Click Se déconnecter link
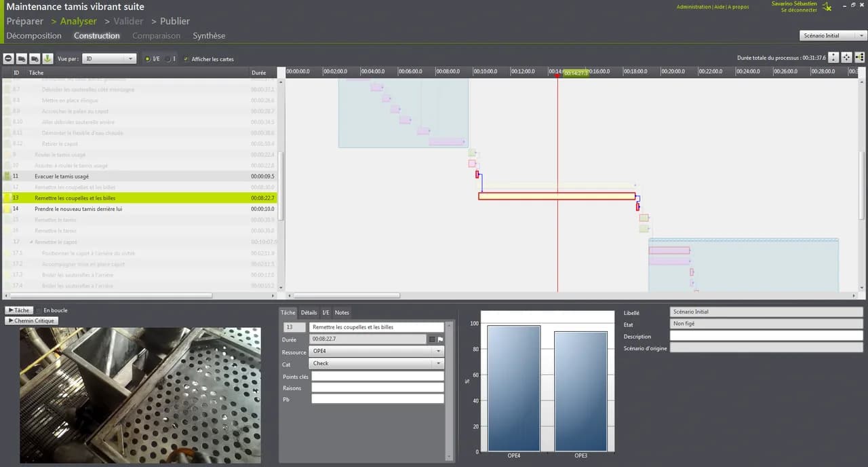868x467 pixels. tap(799, 10)
